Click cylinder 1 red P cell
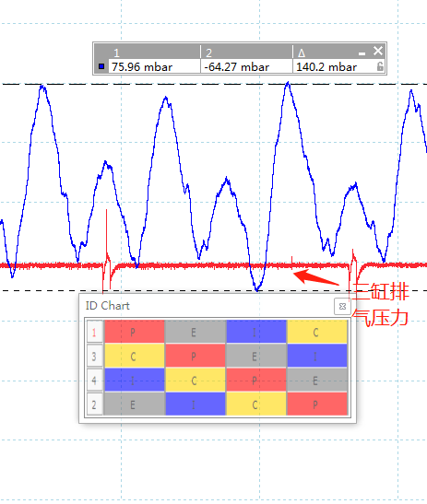 [134, 332]
